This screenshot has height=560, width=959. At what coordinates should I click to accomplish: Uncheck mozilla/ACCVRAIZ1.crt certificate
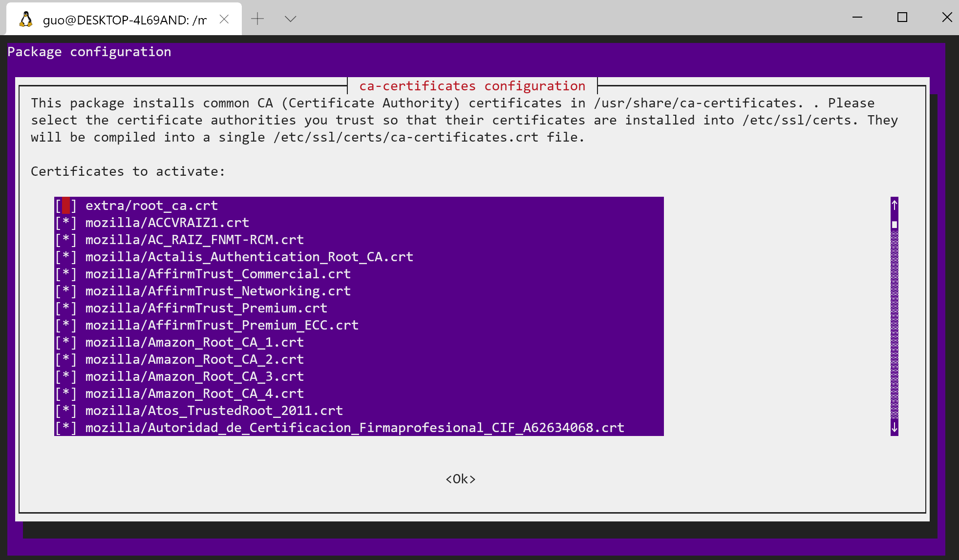point(66,223)
